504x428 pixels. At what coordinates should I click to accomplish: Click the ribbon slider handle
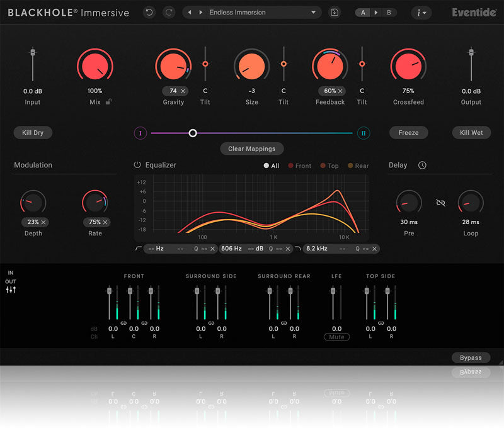(x=193, y=133)
